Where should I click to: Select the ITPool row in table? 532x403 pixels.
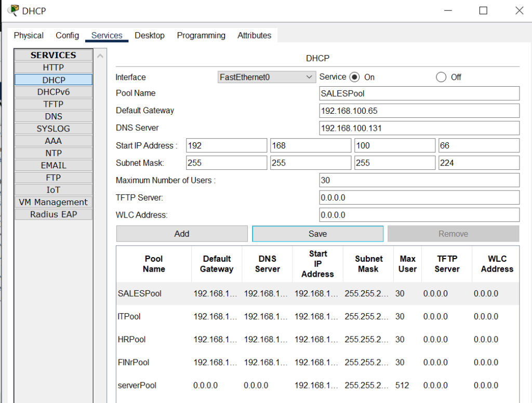317,316
